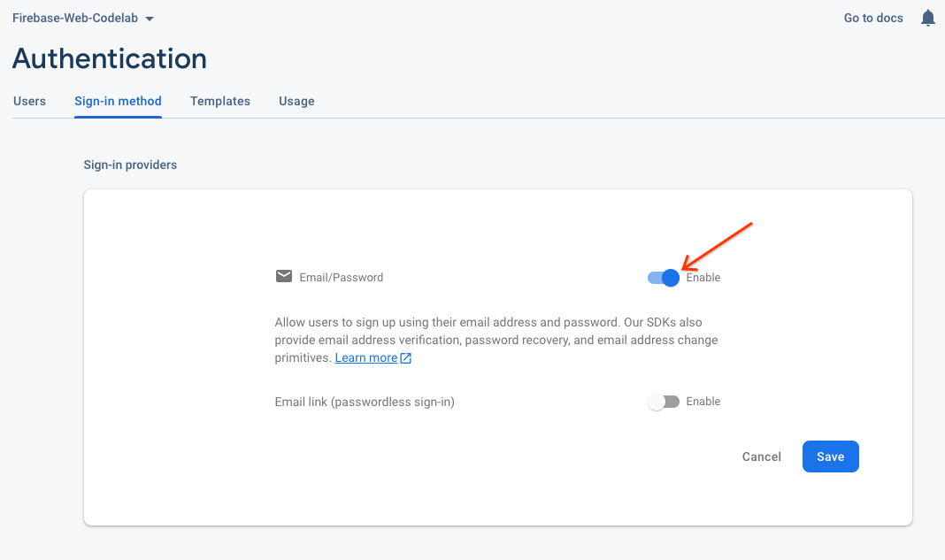Viewport: 945px width, 560px height.
Task: Follow the Learn more link
Action: pyautogui.click(x=365, y=357)
